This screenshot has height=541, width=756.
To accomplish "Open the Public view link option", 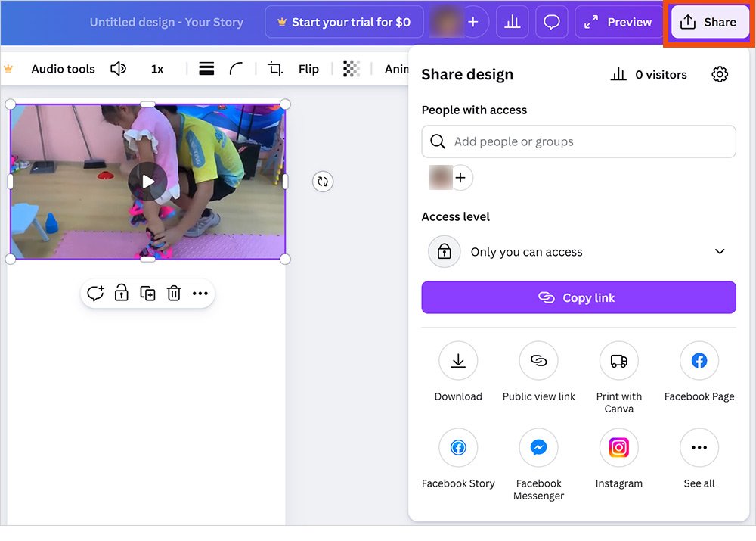I will click(x=538, y=361).
